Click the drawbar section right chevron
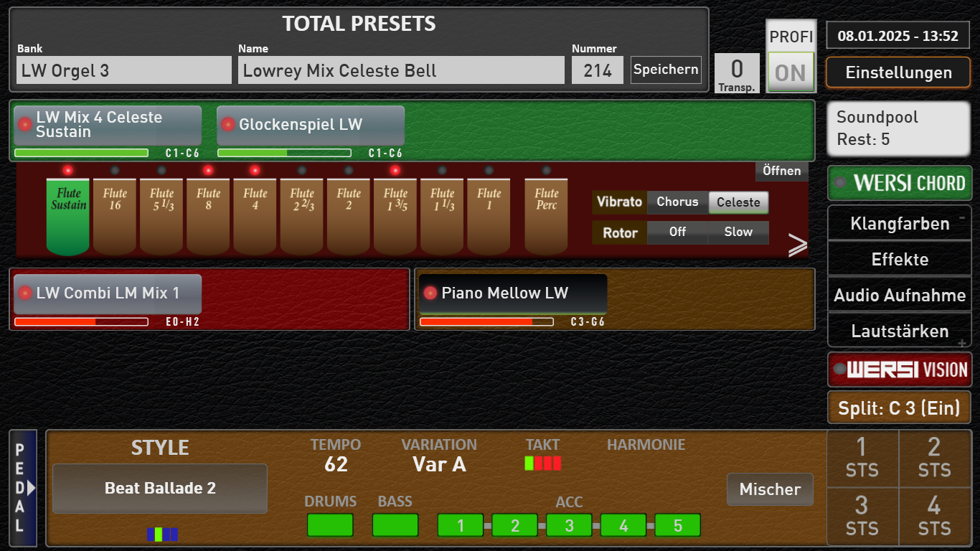Image resolution: width=980 pixels, height=551 pixels. [x=797, y=245]
